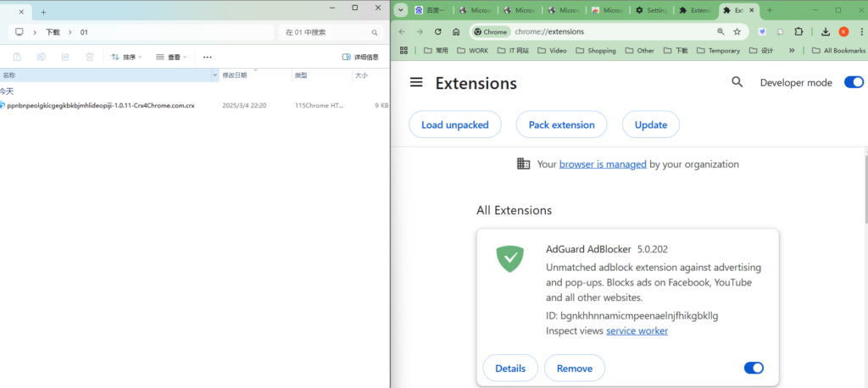Click the Update extensions button
The width and height of the screenshot is (868, 388).
click(x=651, y=125)
